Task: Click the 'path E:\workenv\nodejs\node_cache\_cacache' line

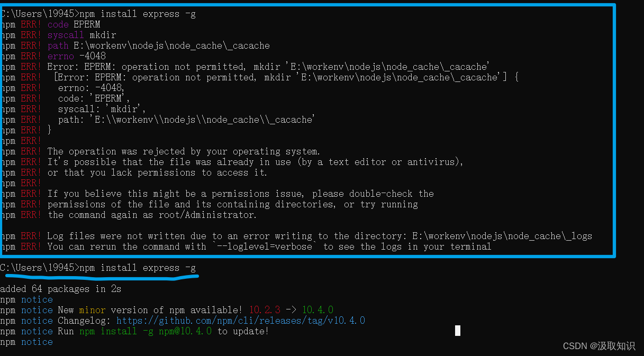Action: [x=159, y=45]
